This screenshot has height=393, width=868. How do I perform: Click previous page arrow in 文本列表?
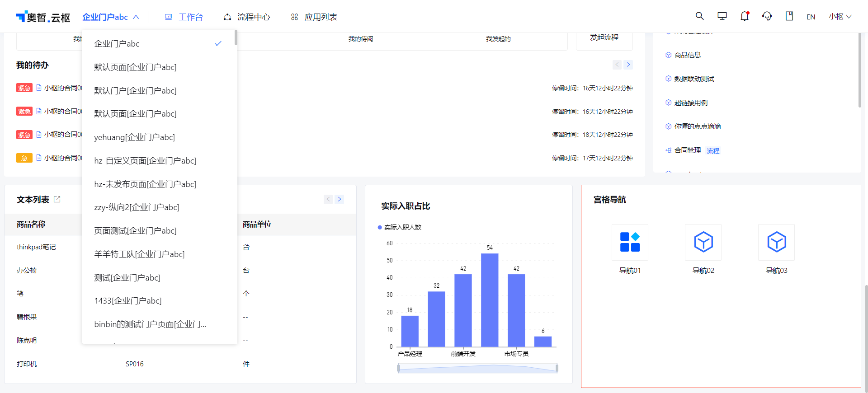click(328, 199)
